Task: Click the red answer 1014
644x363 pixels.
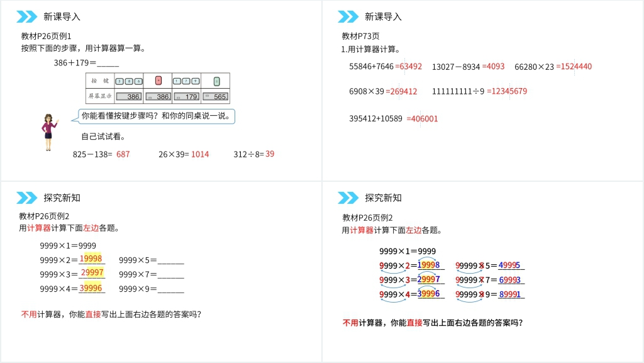Action: [x=200, y=154]
